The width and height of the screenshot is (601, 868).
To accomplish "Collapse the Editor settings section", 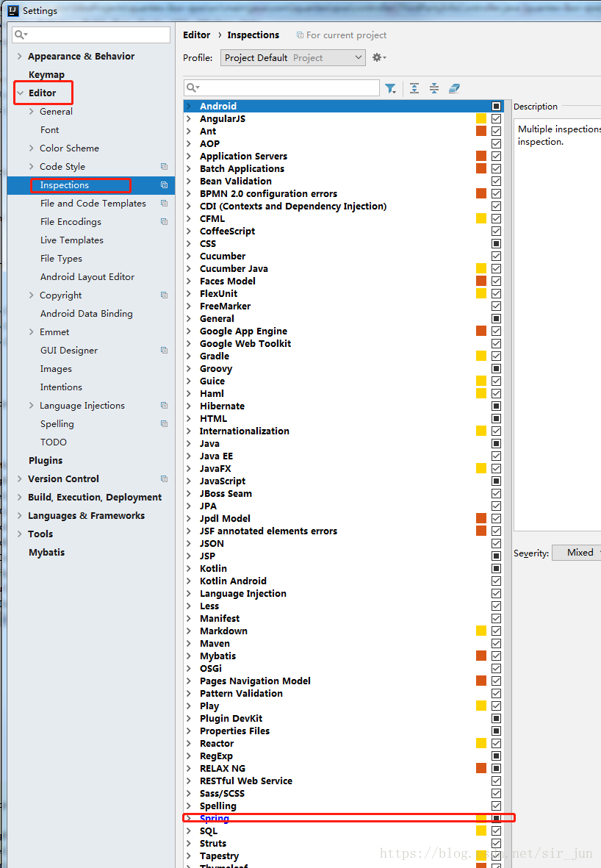I will [x=20, y=93].
